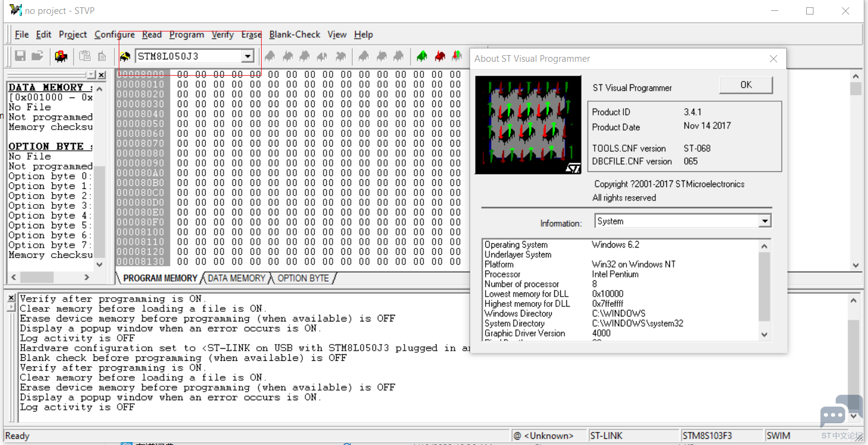The height and width of the screenshot is (445, 868).
Task: Click the Blank check current tab icon
Action: click(x=341, y=56)
